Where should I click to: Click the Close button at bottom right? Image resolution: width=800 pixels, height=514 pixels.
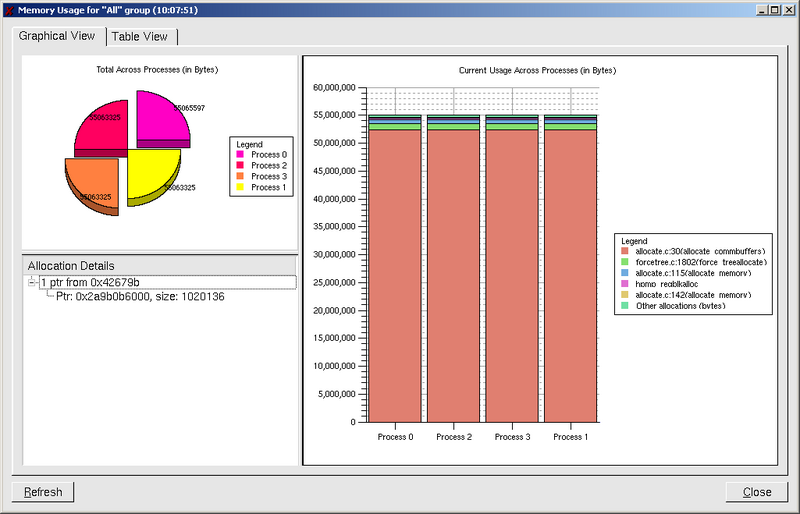756,492
